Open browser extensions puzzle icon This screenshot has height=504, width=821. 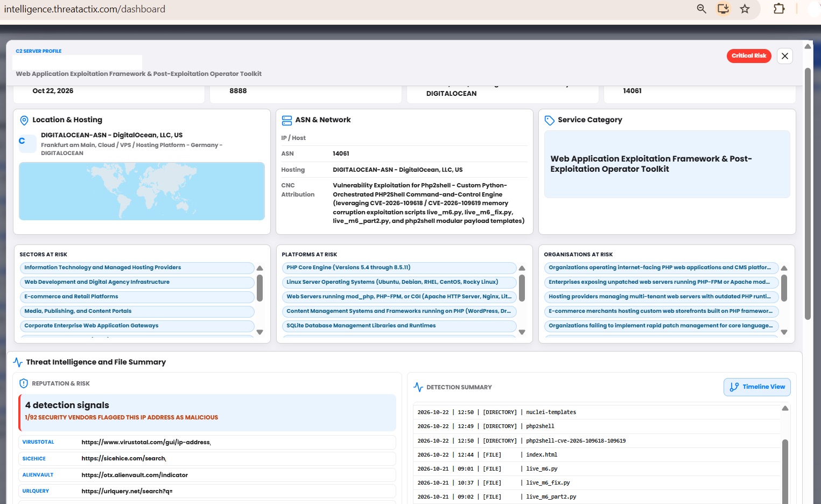[779, 9]
